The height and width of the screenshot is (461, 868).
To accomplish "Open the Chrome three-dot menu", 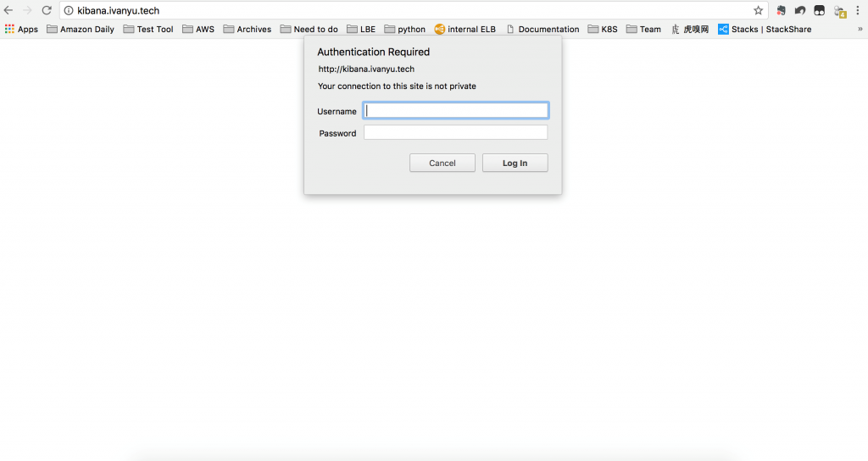I will [x=858, y=11].
